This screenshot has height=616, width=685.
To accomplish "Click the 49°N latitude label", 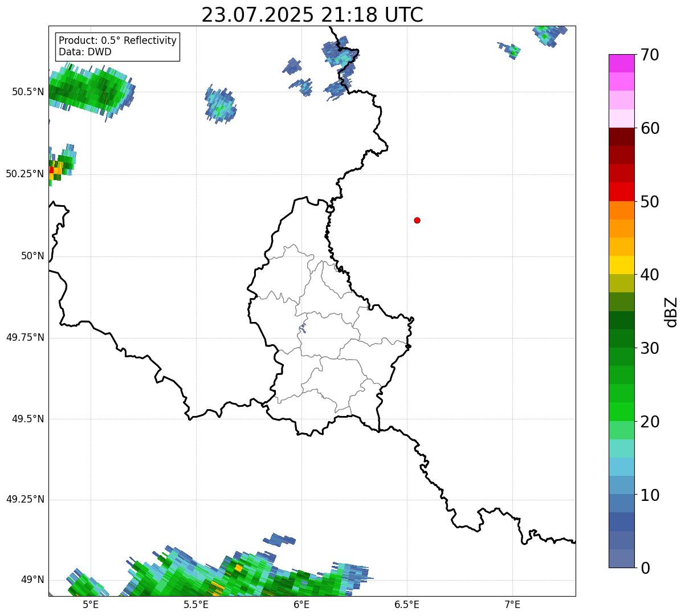I will [x=32, y=580].
